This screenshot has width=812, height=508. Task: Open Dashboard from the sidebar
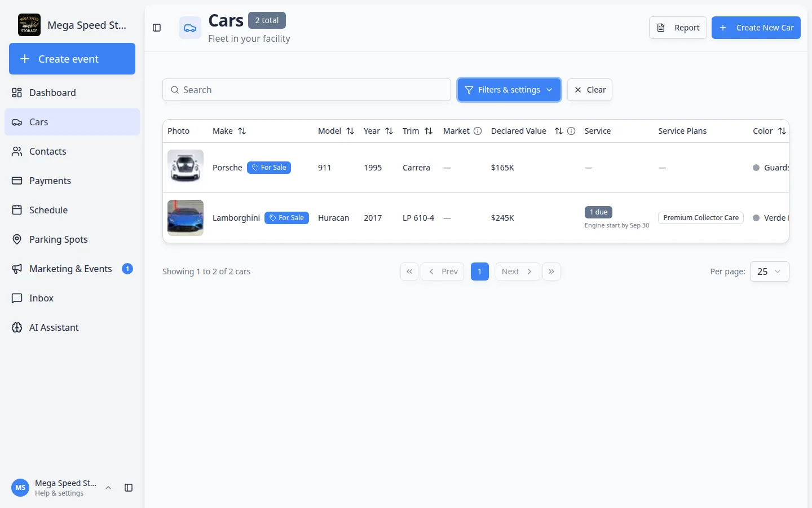tap(72, 93)
